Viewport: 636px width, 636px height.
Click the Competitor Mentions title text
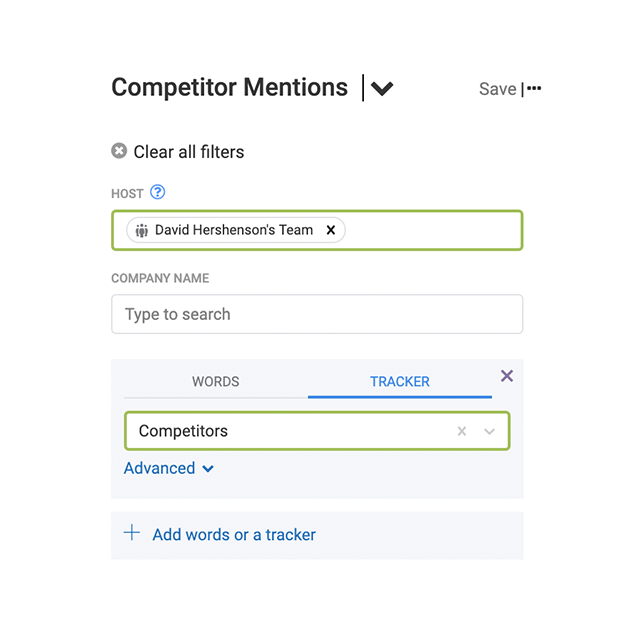(229, 88)
